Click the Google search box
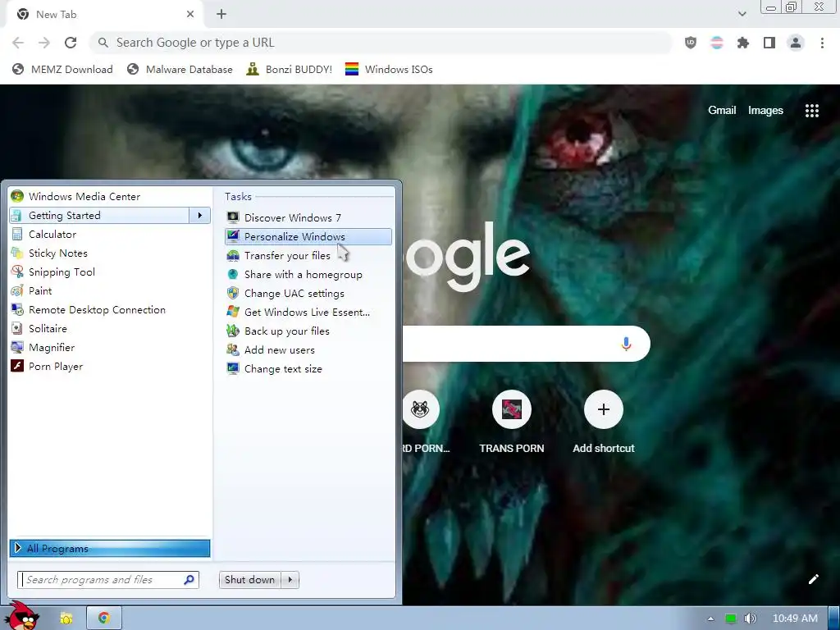The image size is (840, 630). [x=526, y=344]
